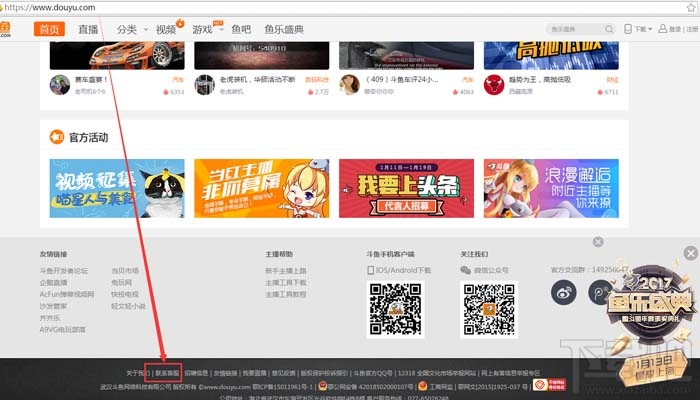
Task: Open the 分类 nav item
Action: click(x=126, y=29)
